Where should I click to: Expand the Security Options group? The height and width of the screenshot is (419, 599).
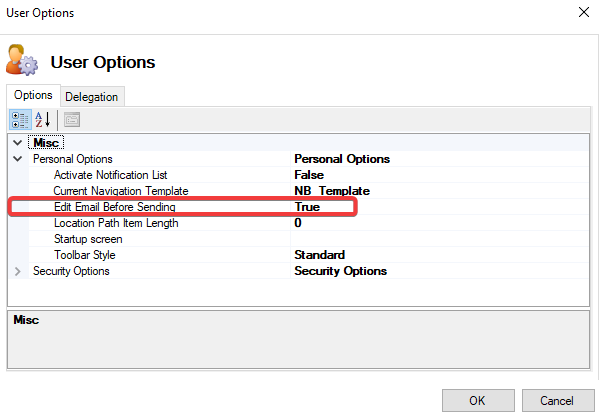click(18, 271)
